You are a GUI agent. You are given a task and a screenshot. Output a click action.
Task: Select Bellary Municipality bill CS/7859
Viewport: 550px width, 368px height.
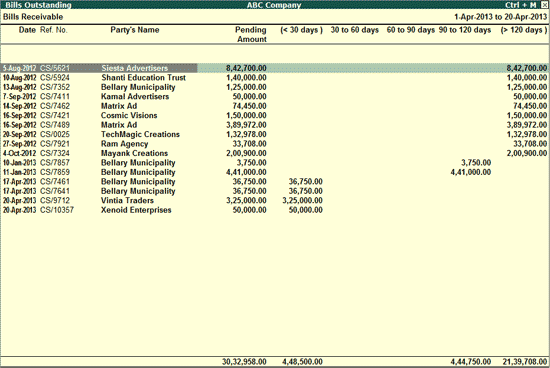(55, 172)
